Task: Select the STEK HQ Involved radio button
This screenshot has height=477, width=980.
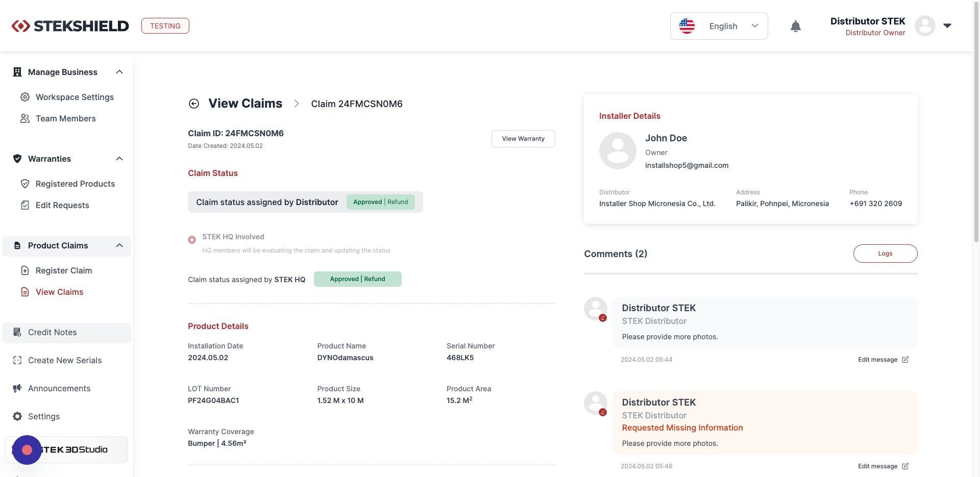Action: click(x=192, y=240)
